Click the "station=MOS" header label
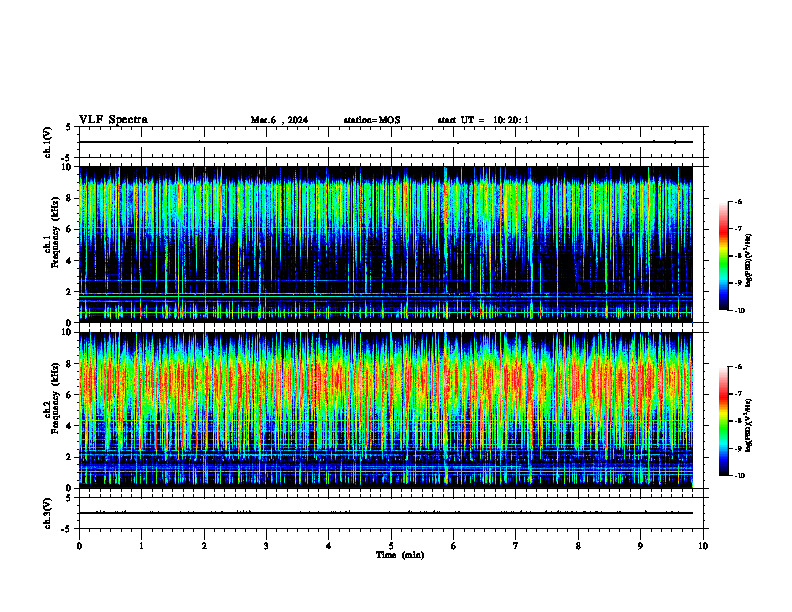 (x=372, y=120)
